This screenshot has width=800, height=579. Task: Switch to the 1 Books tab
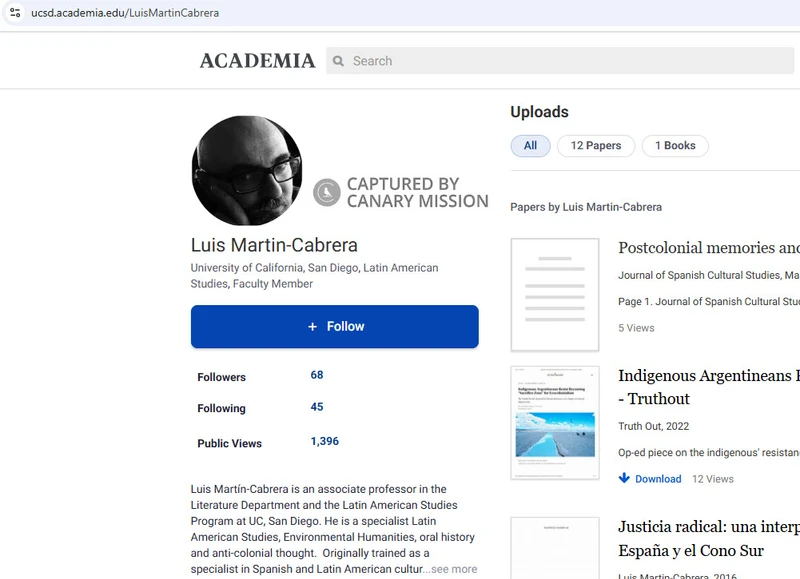(675, 145)
